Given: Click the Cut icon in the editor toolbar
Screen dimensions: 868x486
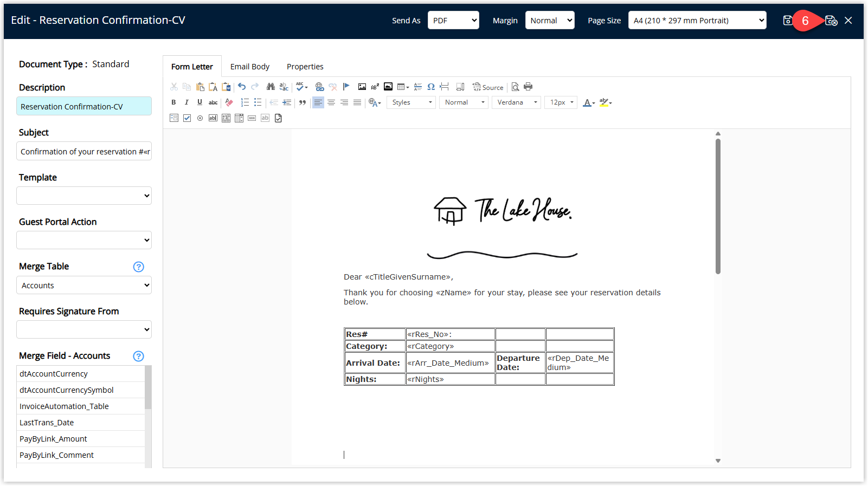Looking at the screenshot, I should tap(174, 87).
